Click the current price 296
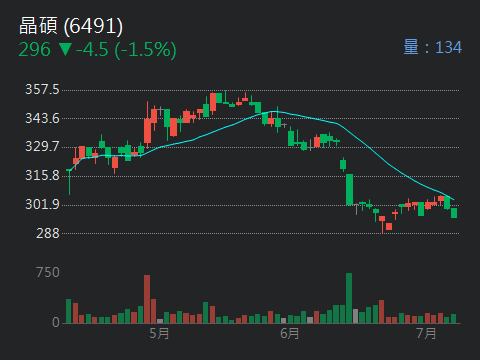Viewport: 480px width, 360px height. coord(34,50)
